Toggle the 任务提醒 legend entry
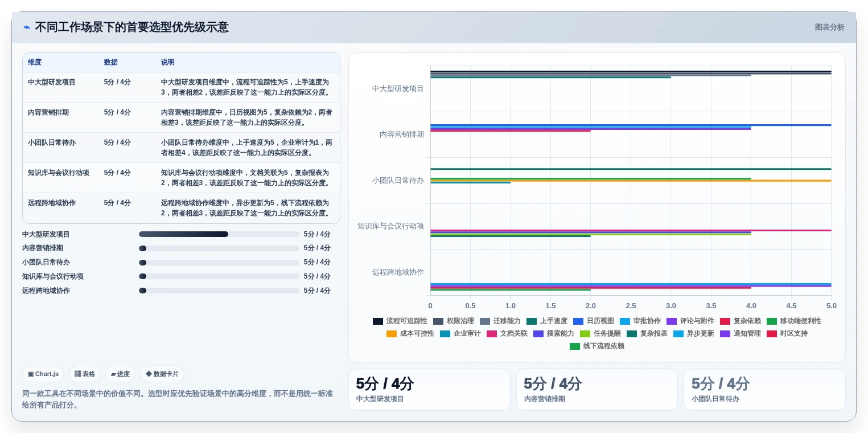The image size is (868, 433). [x=600, y=334]
